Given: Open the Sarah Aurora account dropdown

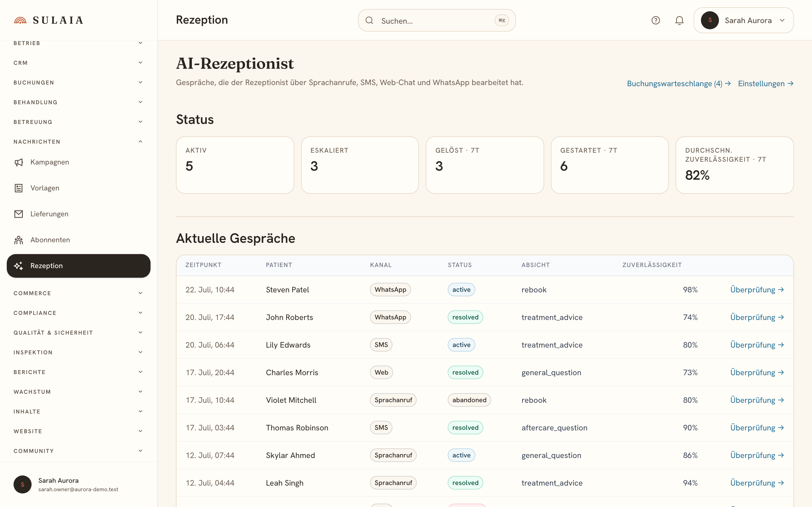Looking at the screenshot, I should 743,21.
